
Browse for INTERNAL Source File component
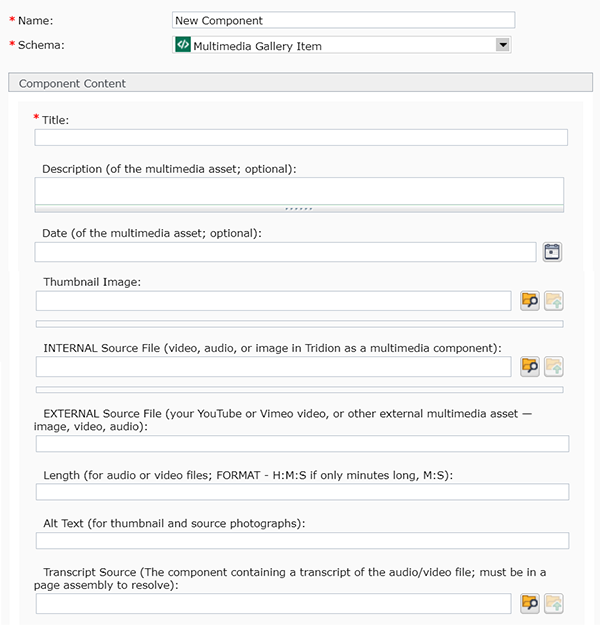tap(530, 367)
